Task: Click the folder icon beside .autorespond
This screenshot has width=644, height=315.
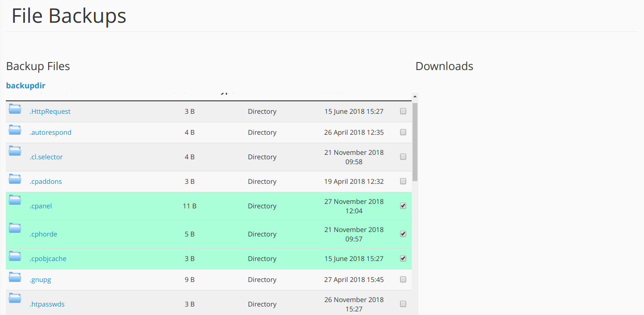Action: (x=15, y=129)
